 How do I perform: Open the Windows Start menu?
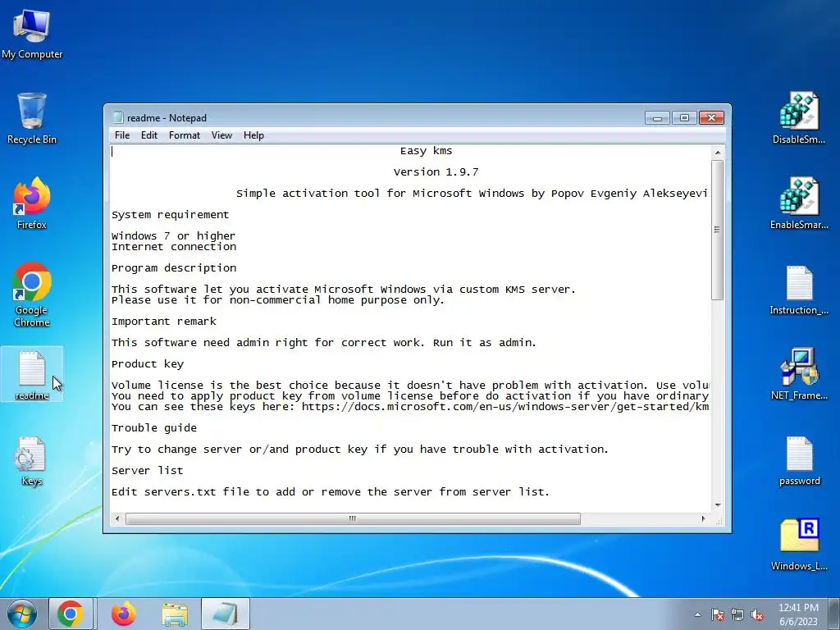22,614
